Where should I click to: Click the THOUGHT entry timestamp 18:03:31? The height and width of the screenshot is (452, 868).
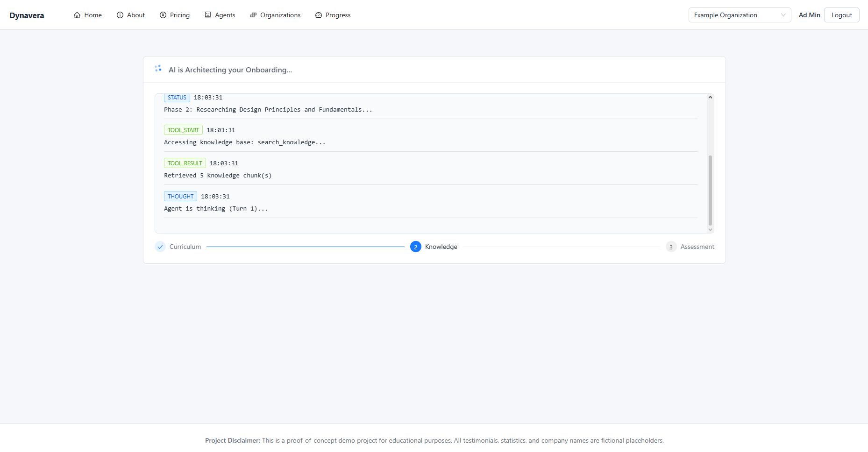[x=215, y=196]
